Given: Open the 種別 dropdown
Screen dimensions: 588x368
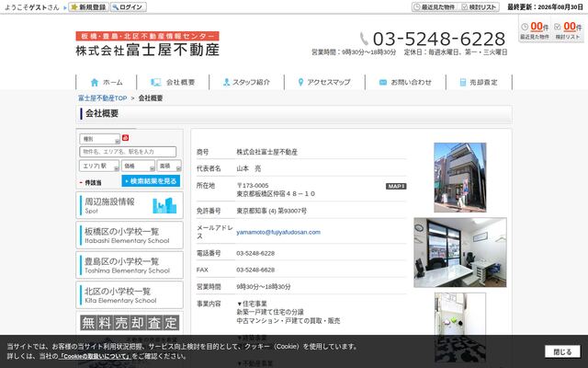Looking at the screenshot, I should [x=100, y=139].
